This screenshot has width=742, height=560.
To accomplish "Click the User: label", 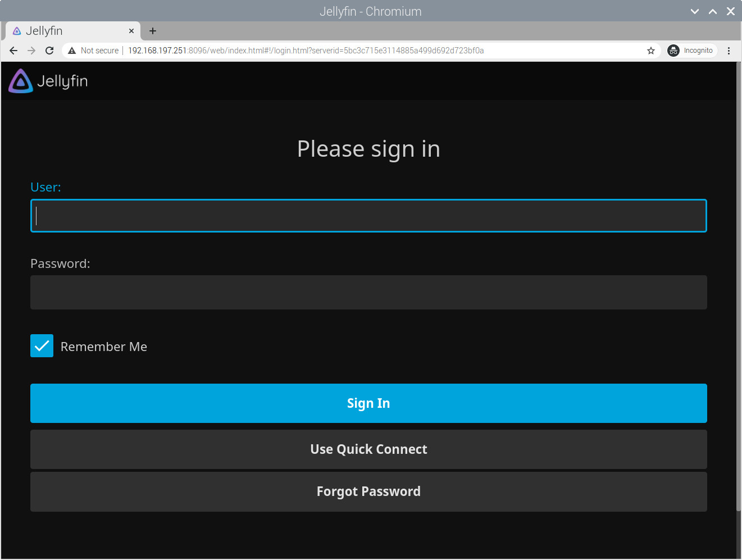I will coord(45,187).
